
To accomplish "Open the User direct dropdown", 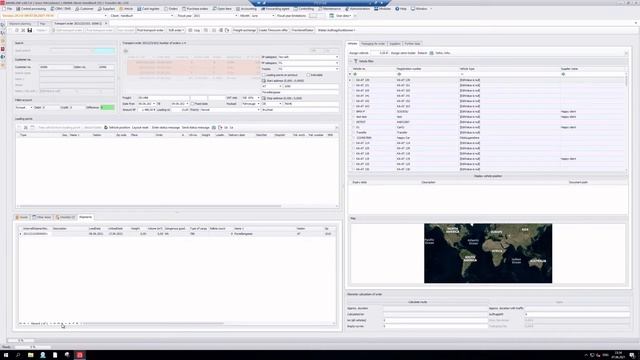I will point(343,16).
